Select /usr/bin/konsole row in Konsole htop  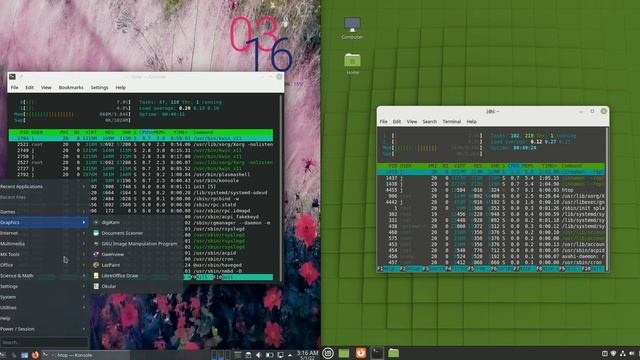[x=141, y=180]
